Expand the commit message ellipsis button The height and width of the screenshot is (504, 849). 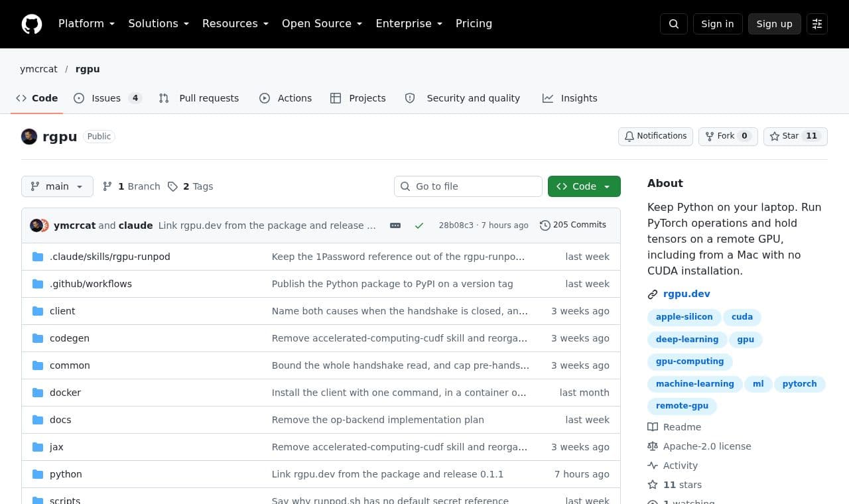pos(395,225)
